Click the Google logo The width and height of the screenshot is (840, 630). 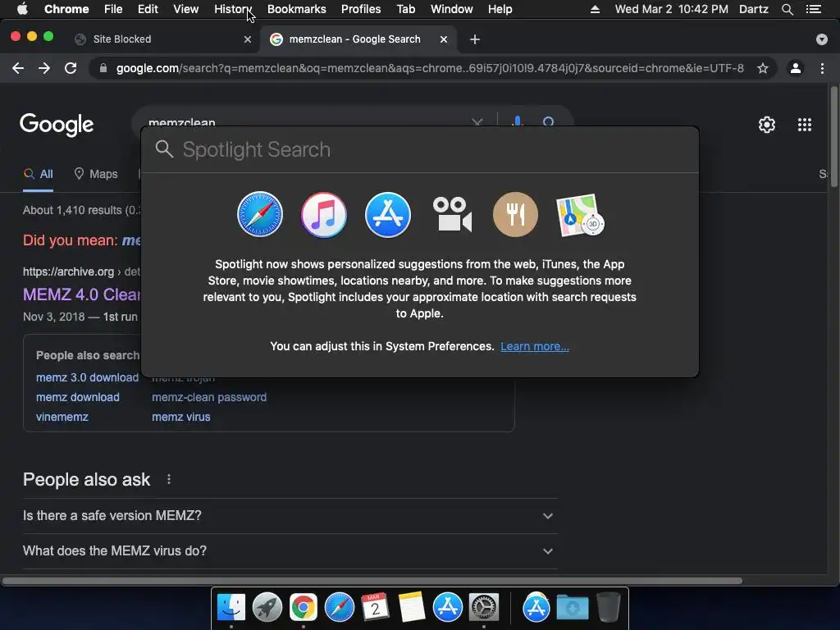[57, 125]
